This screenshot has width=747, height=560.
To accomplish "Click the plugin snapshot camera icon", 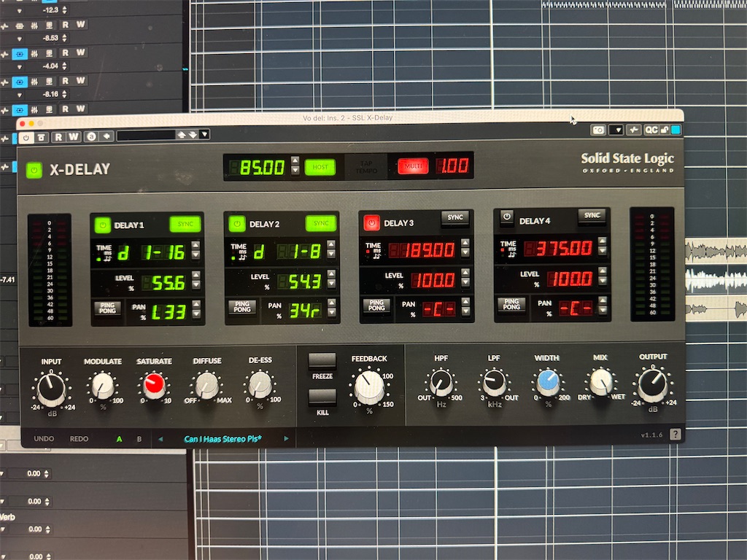I will tap(598, 130).
